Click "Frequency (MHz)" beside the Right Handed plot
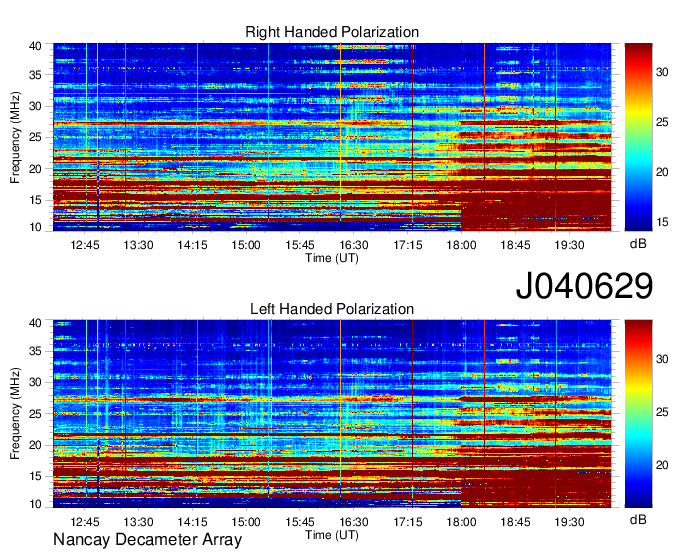Screen dimensions: 680x552 pyautogui.click(x=15, y=137)
